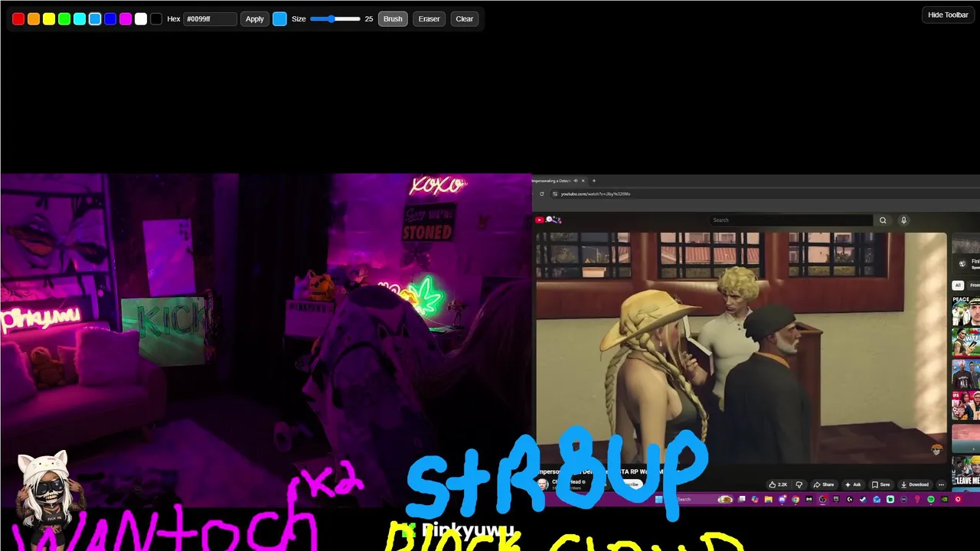Open Epic Games launcher from the taskbar

836,500
